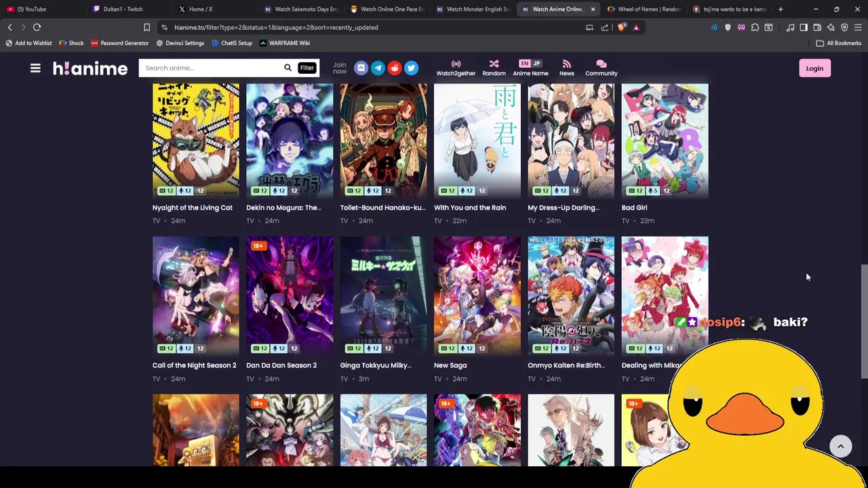Screen dimensions: 868x488
Task: Open Dekin no Mogura title link
Action: tap(283, 207)
